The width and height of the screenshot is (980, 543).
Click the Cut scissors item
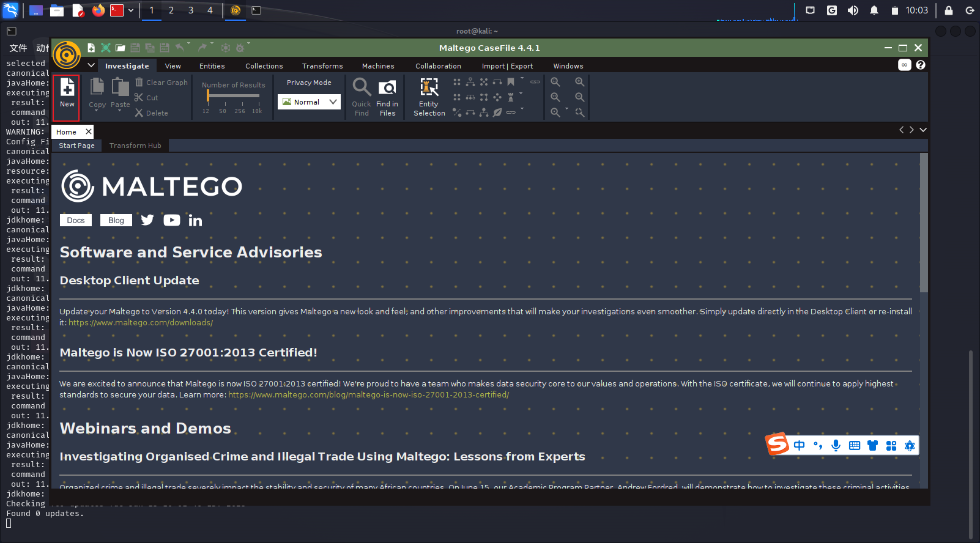pyautogui.click(x=146, y=98)
